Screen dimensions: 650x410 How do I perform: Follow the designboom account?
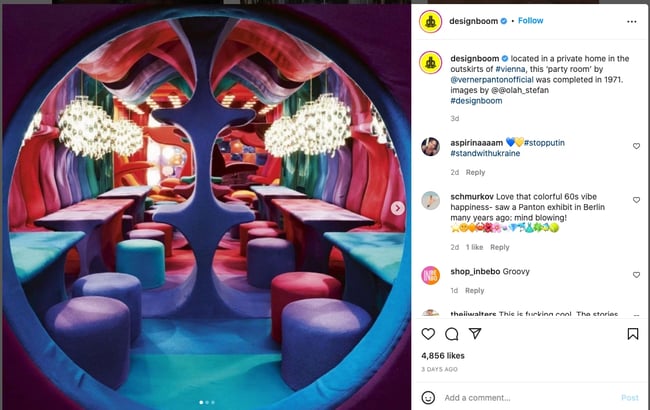click(x=531, y=21)
